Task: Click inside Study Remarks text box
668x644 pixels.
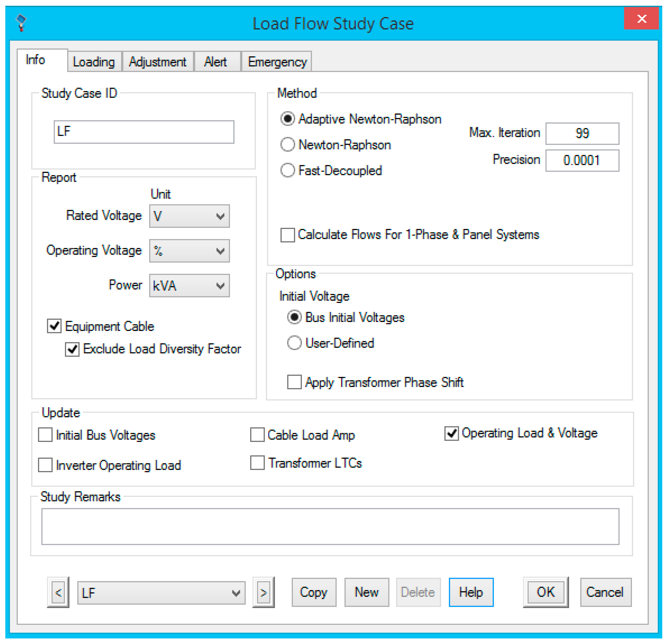Action: 330,526
